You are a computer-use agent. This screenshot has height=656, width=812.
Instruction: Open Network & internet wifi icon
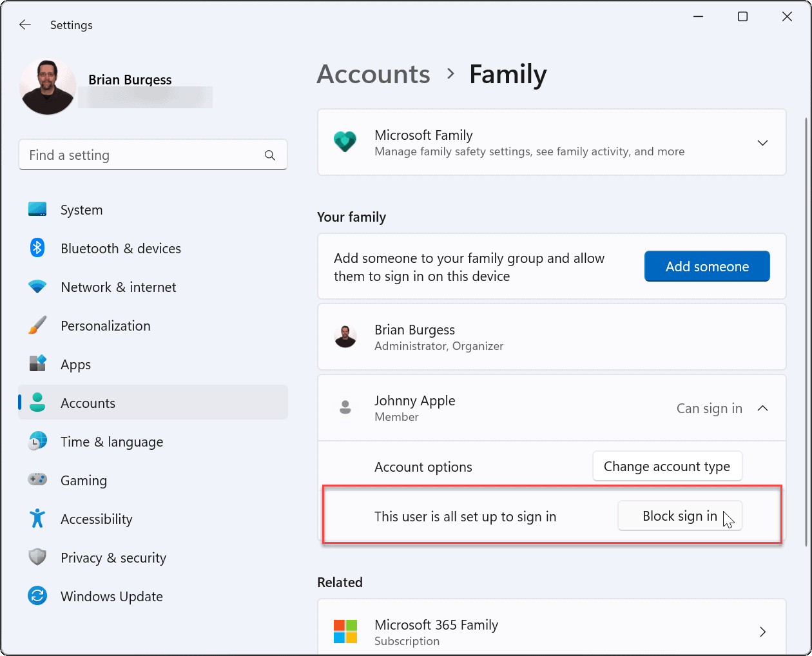pos(37,287)
